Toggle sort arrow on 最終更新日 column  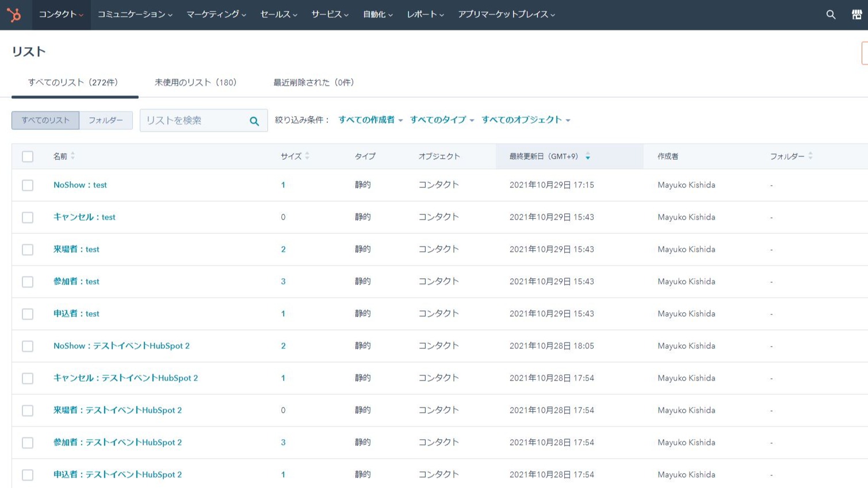(x=587, y=156)
